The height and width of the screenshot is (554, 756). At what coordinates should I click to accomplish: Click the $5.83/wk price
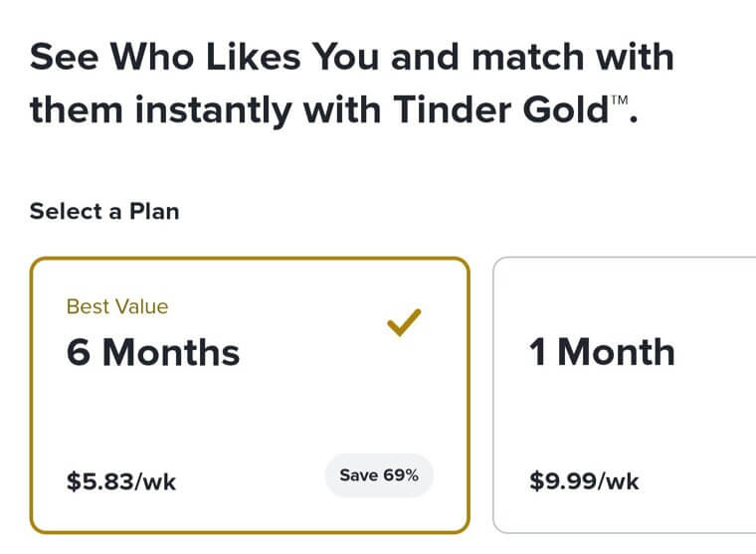tap(121, 482)
